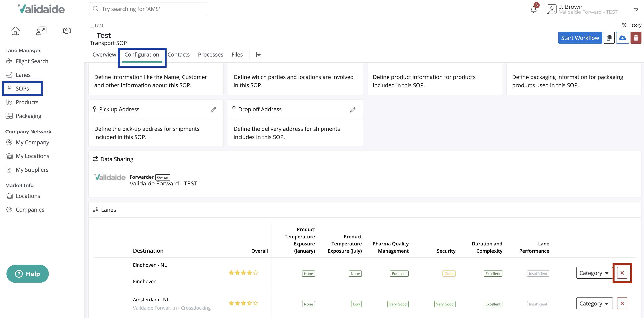Image resolution: width=644 pixels, height=318 pixels.
Task: Click the Insufficient badge in Eindhoven row
Action: (x=538, y=274)
